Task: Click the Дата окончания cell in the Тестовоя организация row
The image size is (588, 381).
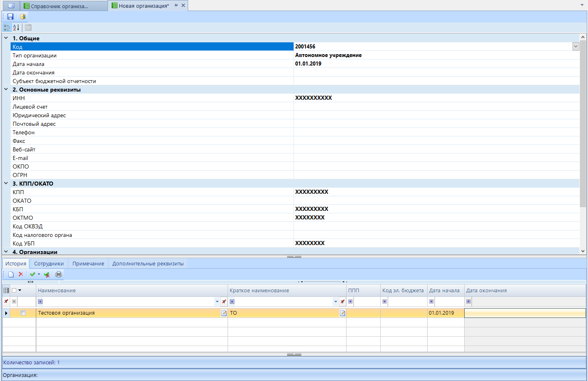Action: pyautogui.click(x=525, y=313)
